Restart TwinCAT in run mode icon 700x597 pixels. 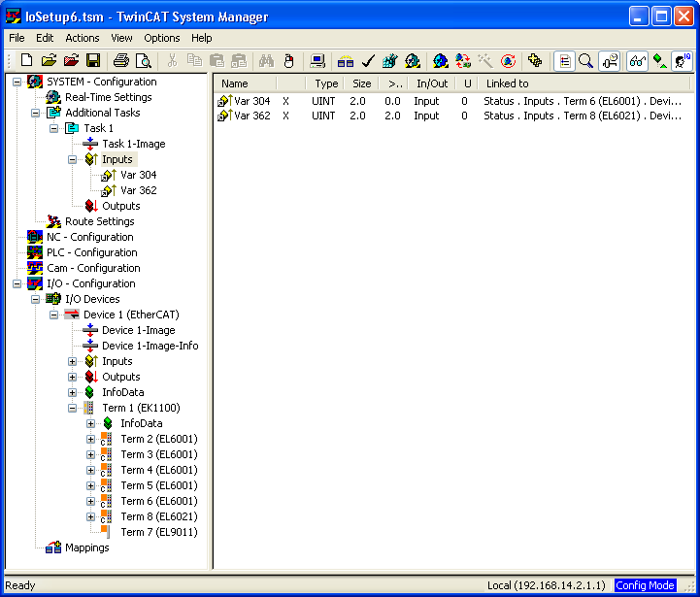coord(413,60)
